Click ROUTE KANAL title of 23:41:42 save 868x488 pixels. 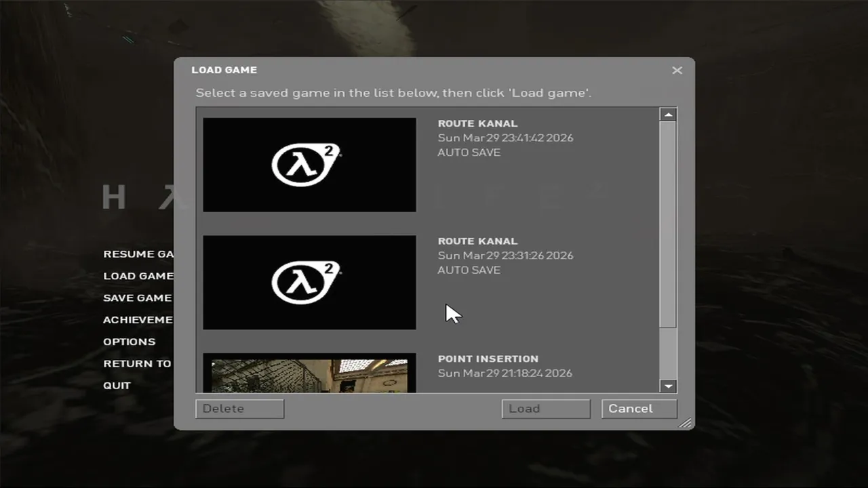pos(477,123)
